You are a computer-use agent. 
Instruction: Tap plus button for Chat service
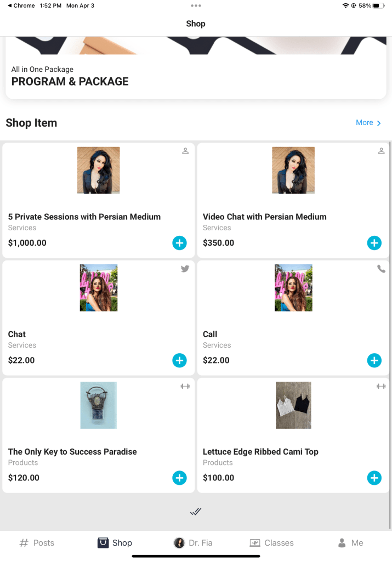tap(179, 360)
